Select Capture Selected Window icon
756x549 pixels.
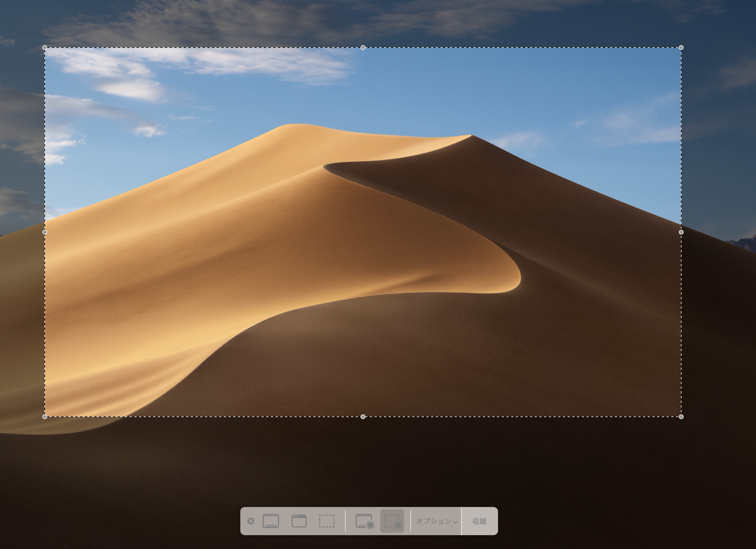click(x=299, y=521)
